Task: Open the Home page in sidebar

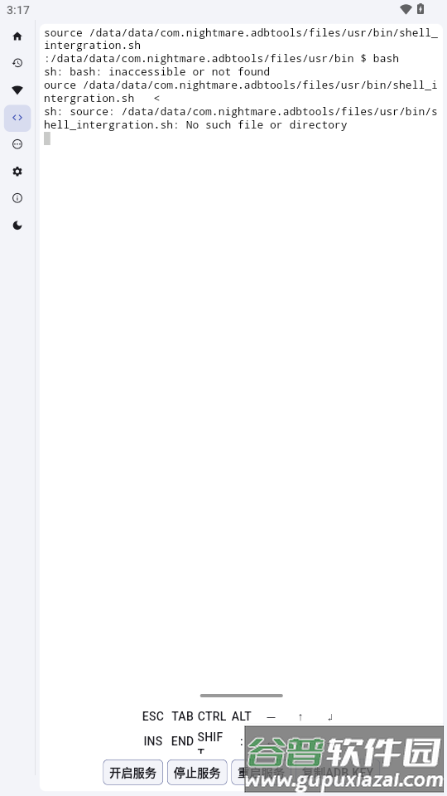Action: pyautogui.click(x=17, y=36)
